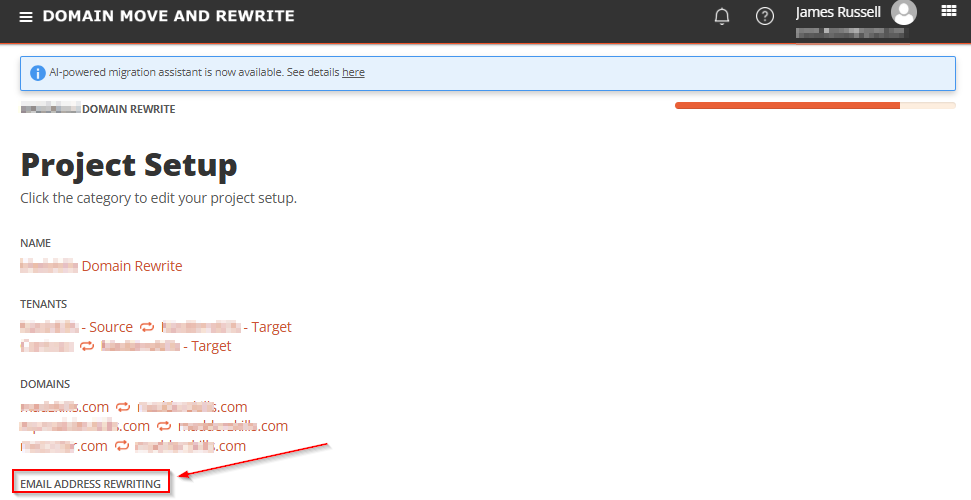Click the swap icon in the third domain row
This screenshot has width=971, height=500.
tap(122, 446)
